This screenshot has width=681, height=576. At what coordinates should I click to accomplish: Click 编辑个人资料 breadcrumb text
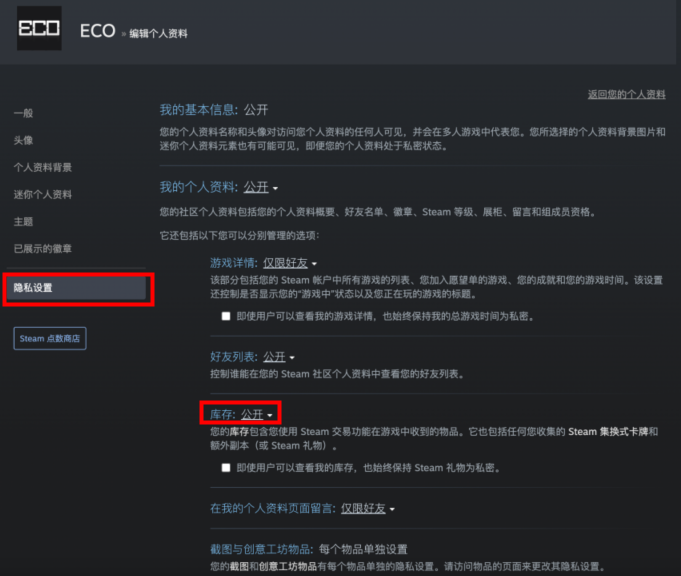click(158, 34)
